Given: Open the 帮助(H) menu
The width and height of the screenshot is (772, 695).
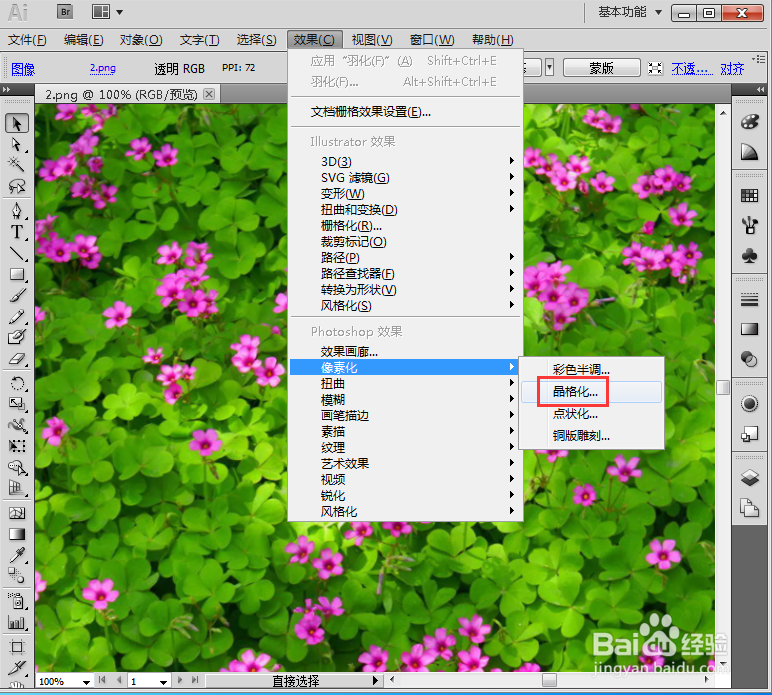Looking at the screenshot, I should [492, 40].
